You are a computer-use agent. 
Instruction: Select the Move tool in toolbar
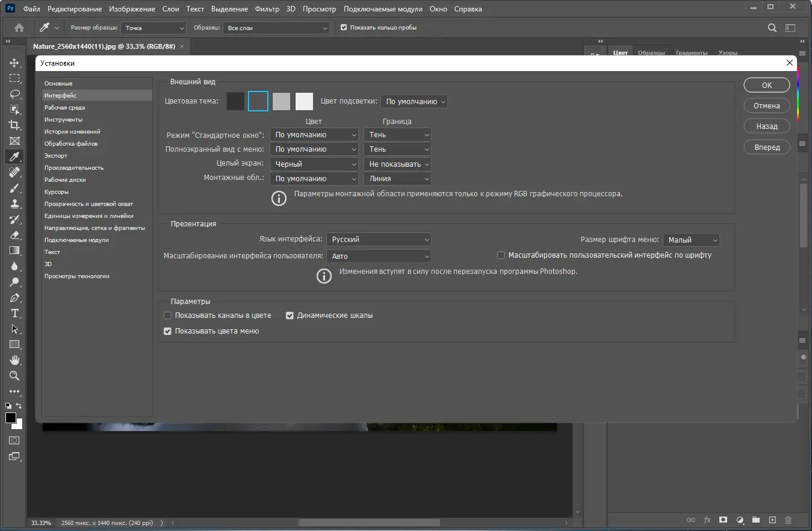tap(14, 63)
